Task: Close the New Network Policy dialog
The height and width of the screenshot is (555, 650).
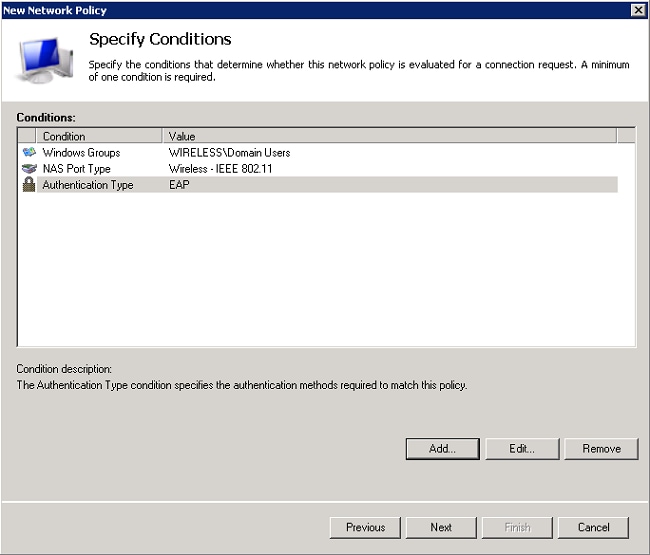Action: pyautogui.click(x=639, y=10)
